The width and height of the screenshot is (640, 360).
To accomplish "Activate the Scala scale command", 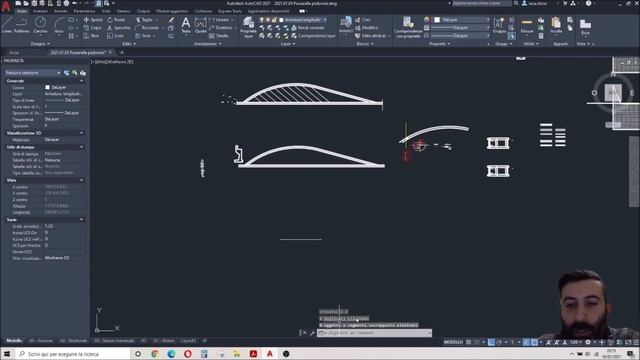I will click(x=116, y=36).
